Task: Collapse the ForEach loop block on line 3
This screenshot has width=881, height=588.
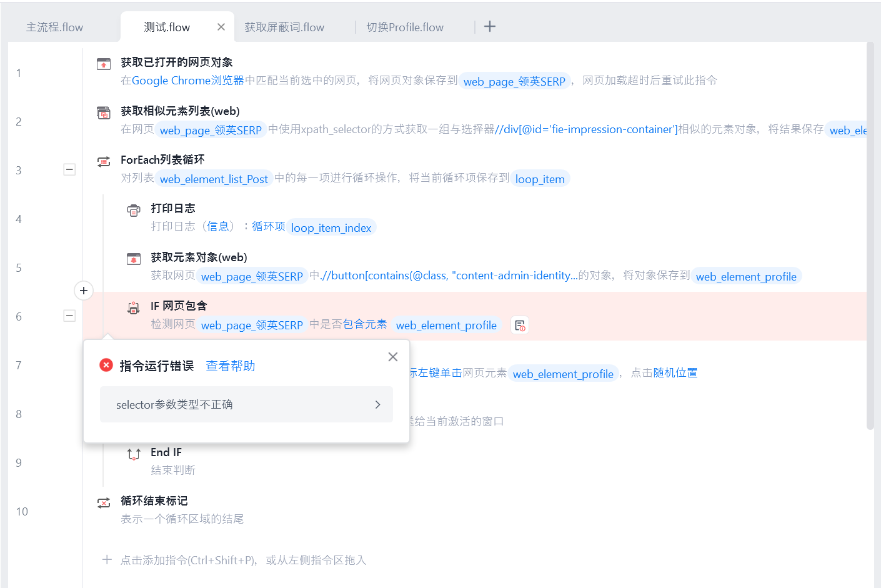Action: [x=69, y=169]
